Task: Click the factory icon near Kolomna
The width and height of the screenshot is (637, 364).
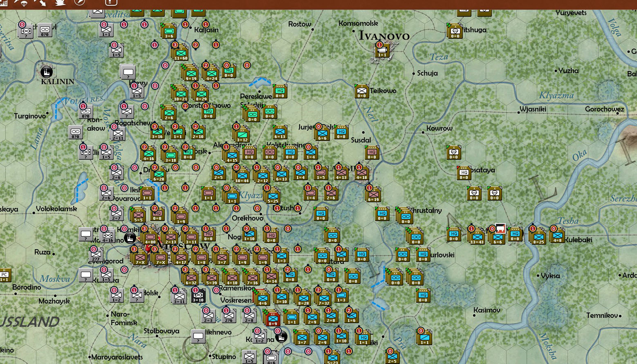Action: click(280, 337)
